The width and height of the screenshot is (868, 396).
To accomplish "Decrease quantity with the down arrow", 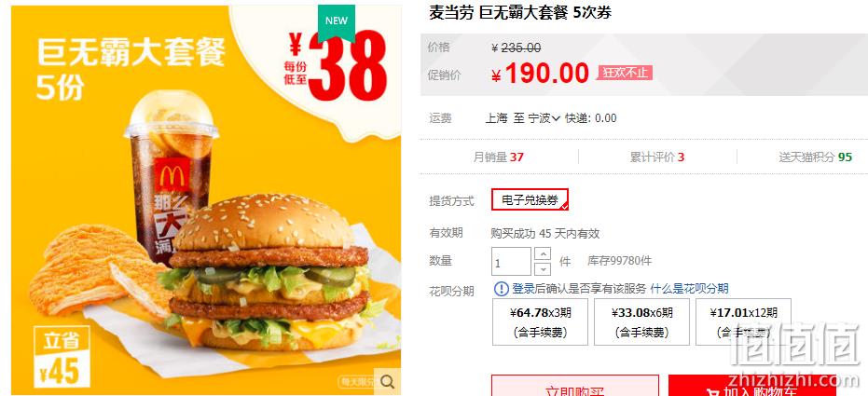I will tap(544, 268).
